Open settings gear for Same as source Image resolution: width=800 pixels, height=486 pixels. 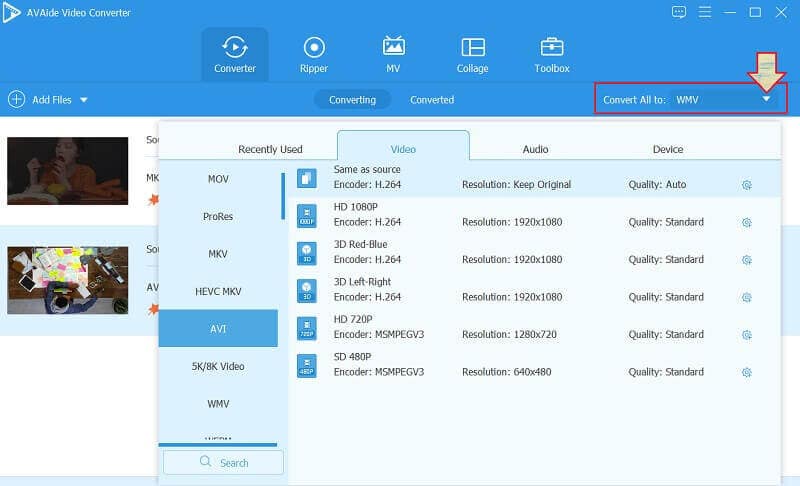pyautogui.click(x=747, y=185)
